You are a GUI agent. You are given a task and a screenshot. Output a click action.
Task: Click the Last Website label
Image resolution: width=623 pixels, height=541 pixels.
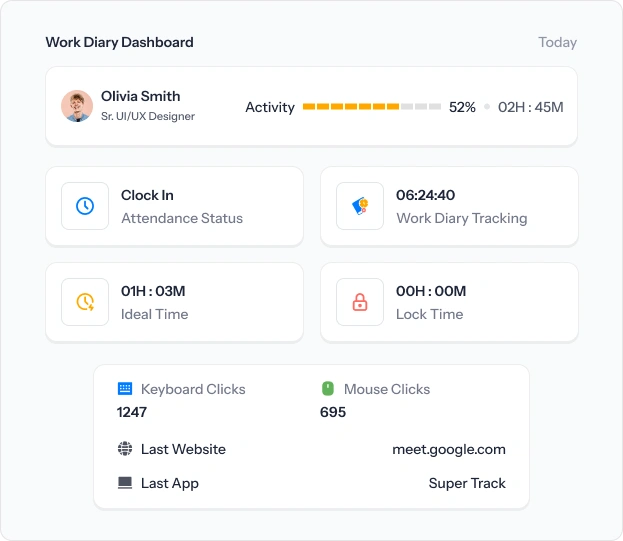(x=183, y=449)
